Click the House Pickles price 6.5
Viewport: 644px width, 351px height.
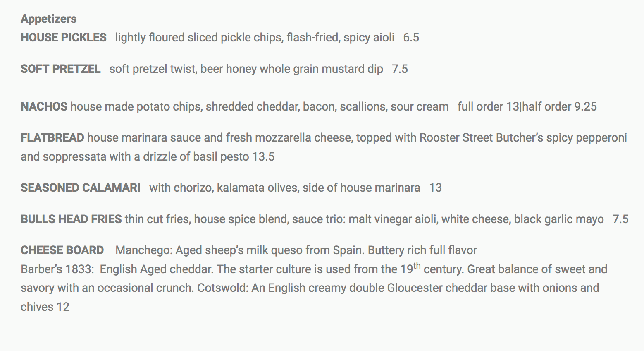pos(411,38)
